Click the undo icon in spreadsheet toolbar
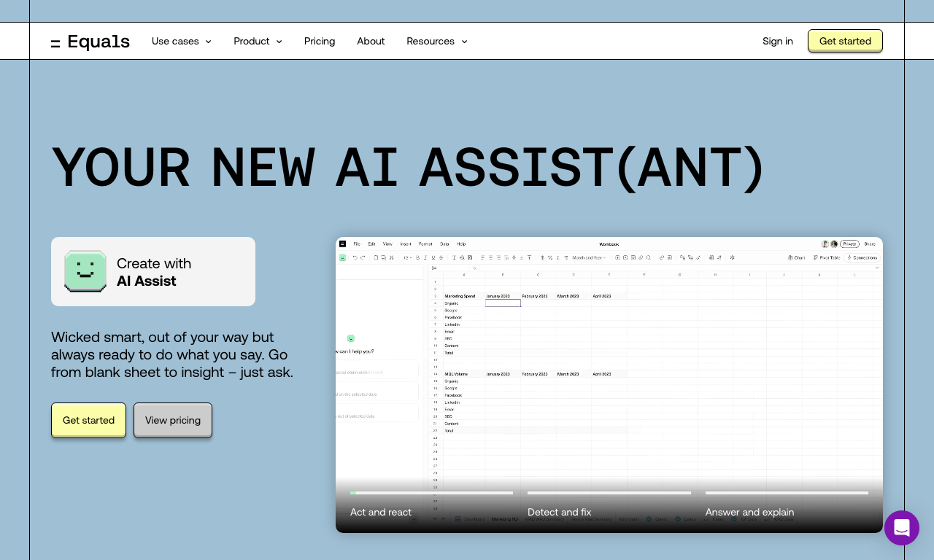934x560 pixels. pyautogui.click(x=355, y=257)
